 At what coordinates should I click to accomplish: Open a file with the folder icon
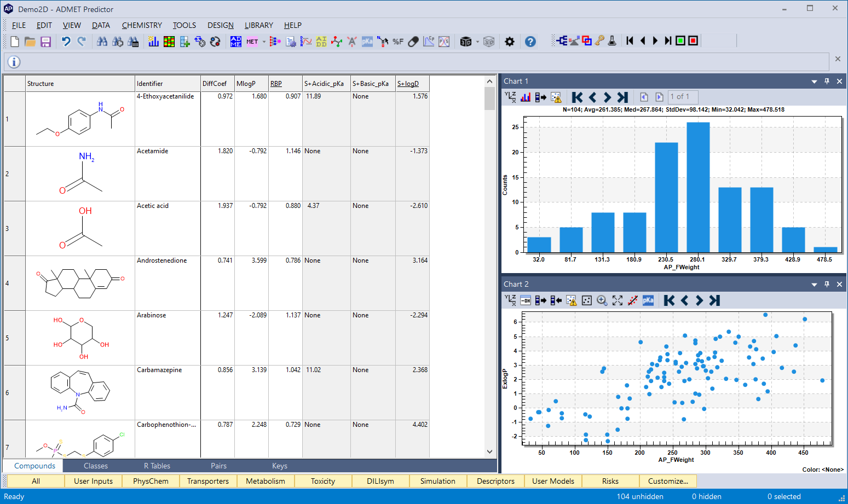[x=30, y=42]
